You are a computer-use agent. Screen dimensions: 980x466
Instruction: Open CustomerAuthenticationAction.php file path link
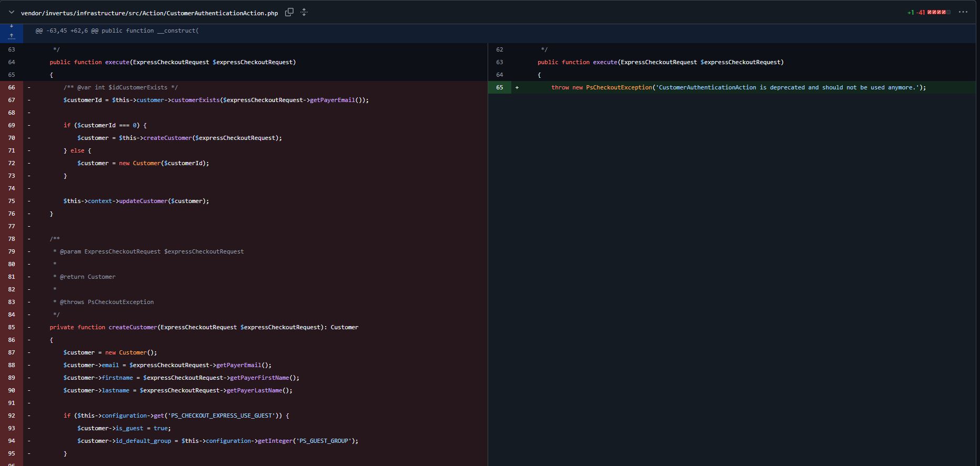(149, 13)
